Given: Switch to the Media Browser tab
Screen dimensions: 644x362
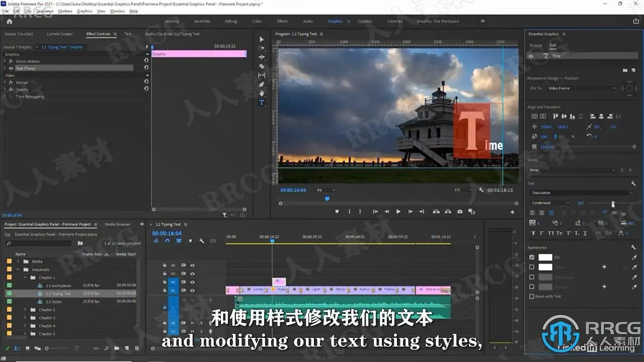Looking at the screenshot, I should [117, 224].
